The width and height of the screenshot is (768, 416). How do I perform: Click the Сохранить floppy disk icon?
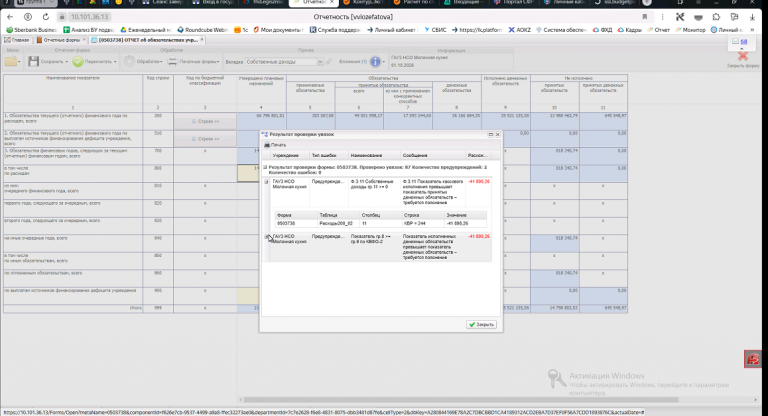(33, 61)
